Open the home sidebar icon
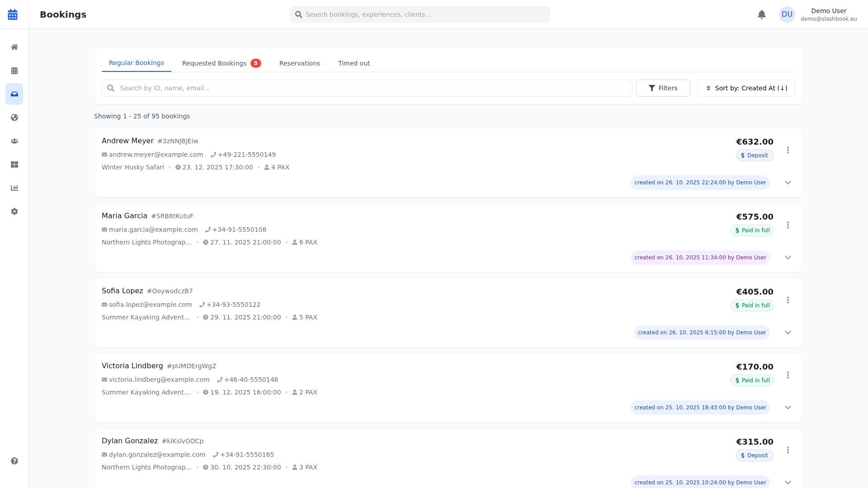The width and height of the screenshot is (868, 488). coord(14,47)
